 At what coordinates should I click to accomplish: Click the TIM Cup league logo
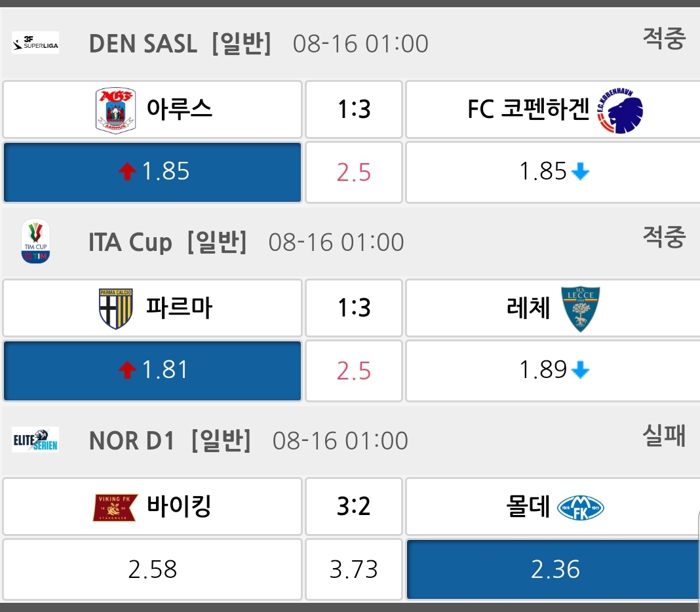click(35, 241)
